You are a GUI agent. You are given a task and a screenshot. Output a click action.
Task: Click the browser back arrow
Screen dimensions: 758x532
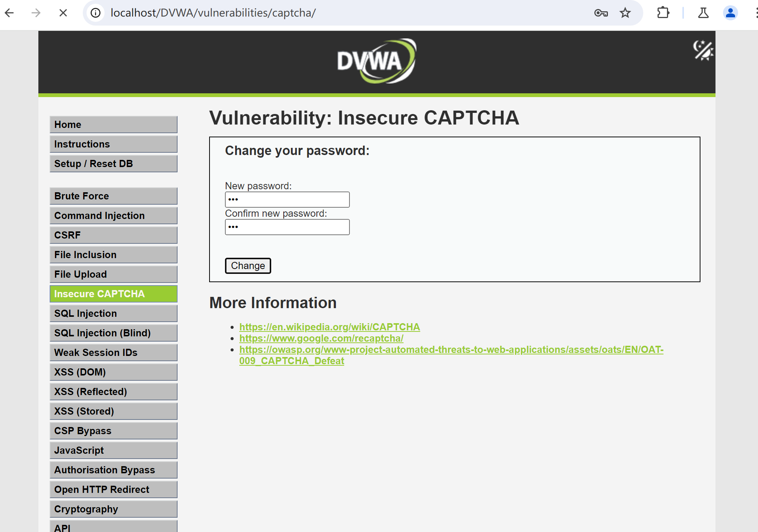point(9,13)
